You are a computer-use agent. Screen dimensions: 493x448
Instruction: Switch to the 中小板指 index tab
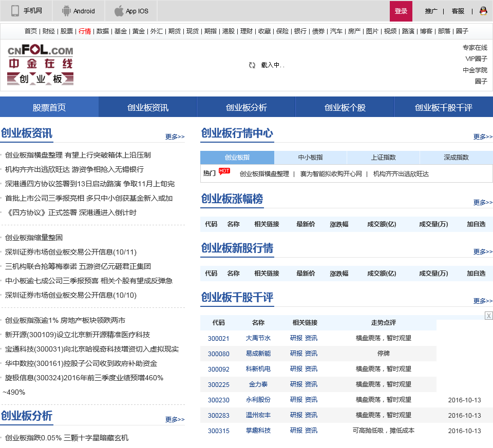coord(310,158)
